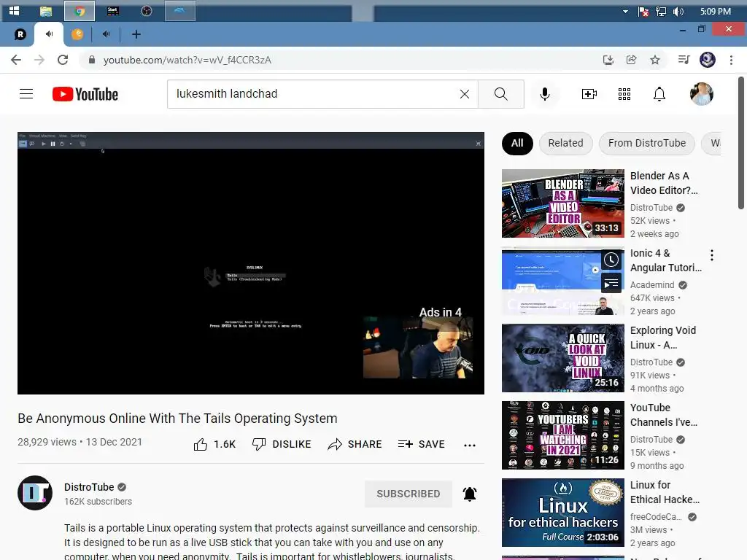The height and width of the screenshot is (560, 747).
Task: Click the share page icon in the address bar
Action: [631, 60]
